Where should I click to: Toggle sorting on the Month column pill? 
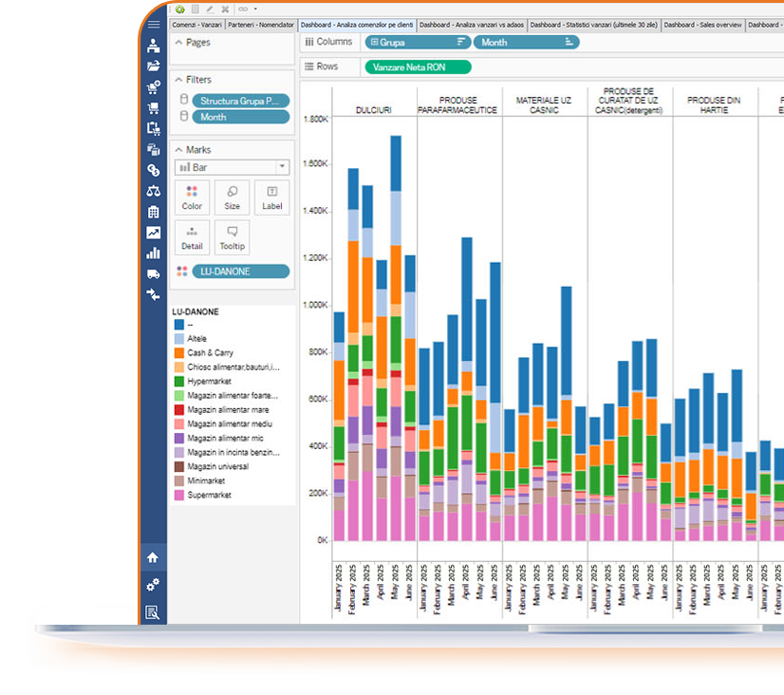[567, 42]
